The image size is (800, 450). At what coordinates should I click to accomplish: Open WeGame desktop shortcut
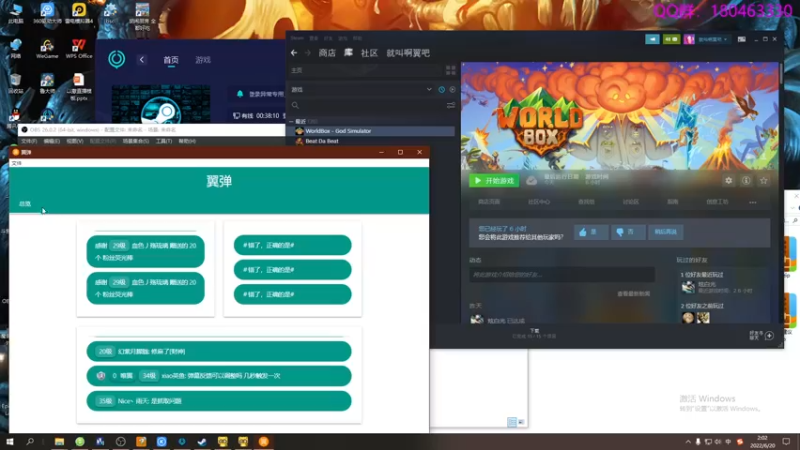(x=47, y=49)
